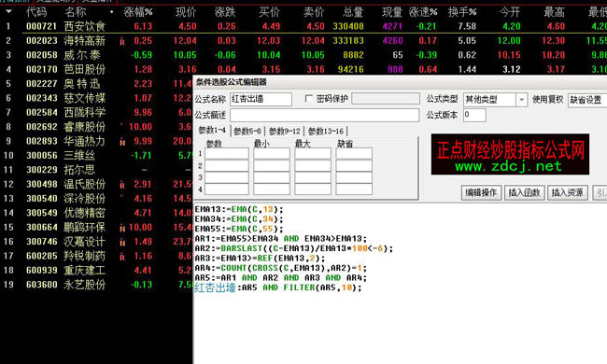
Task: Click the 插入函数 button
Action: (x=524, y=192)
